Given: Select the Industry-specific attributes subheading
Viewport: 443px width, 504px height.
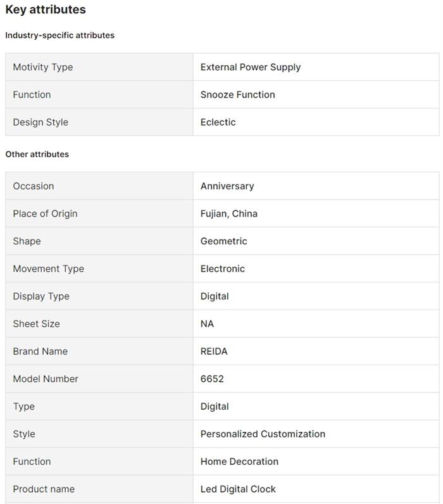Looking at the screenshot, I should pos(60,35).
